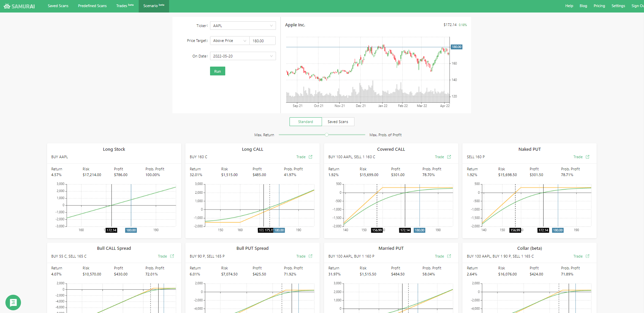Open external link icon for Bull CALL Spread trade
The height and width of the screenshot is (313, 644).
coord(172,256)
